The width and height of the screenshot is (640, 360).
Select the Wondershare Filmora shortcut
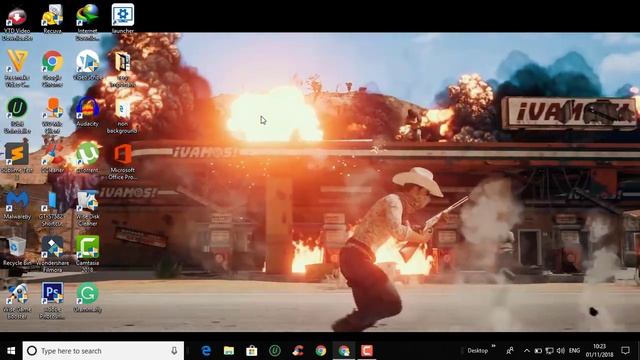click(x=52, y=255)
